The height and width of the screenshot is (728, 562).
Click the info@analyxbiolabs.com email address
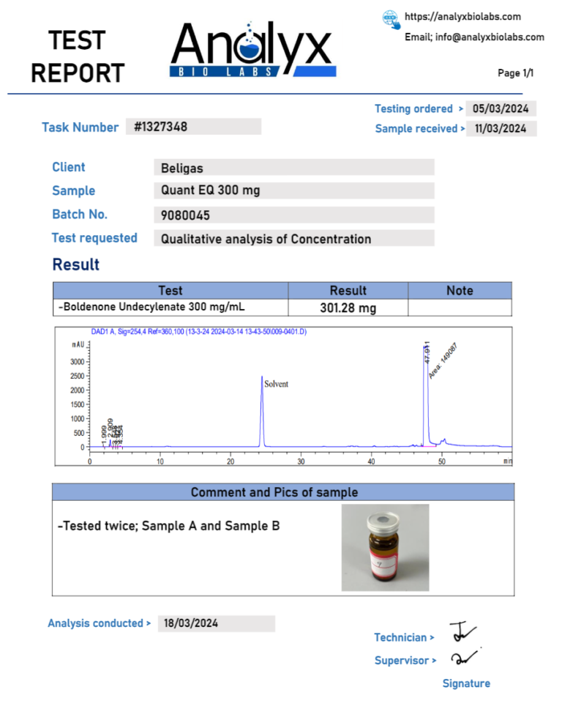(490, 37)
